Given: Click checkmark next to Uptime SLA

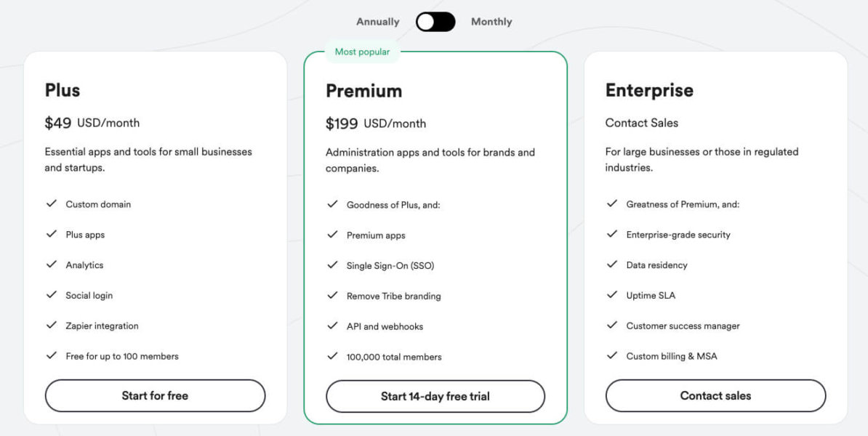Looking at the screenshot, I should [x=612, y=295].
